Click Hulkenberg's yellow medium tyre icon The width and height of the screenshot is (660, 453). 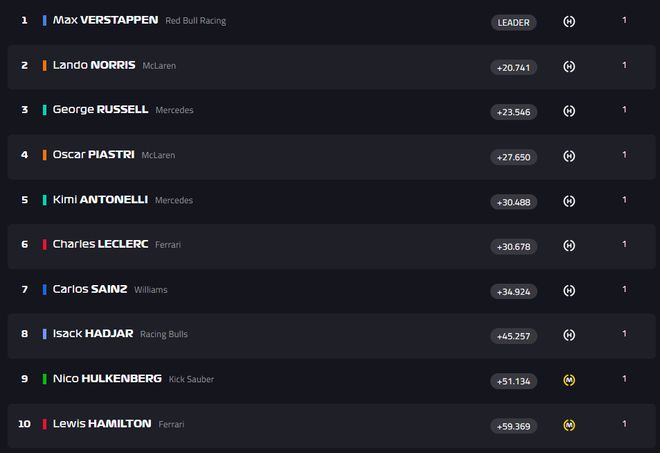coord(569,380)
